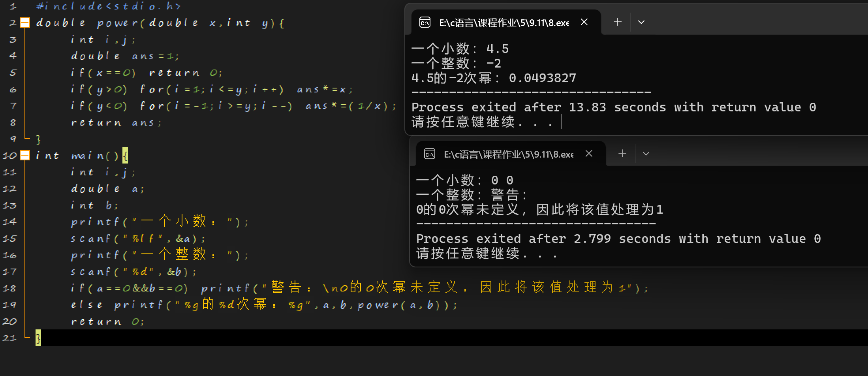Click 'ans*=x;' in the y>0 loop
This screenshot has height=376, width=868.
(325, 90)
